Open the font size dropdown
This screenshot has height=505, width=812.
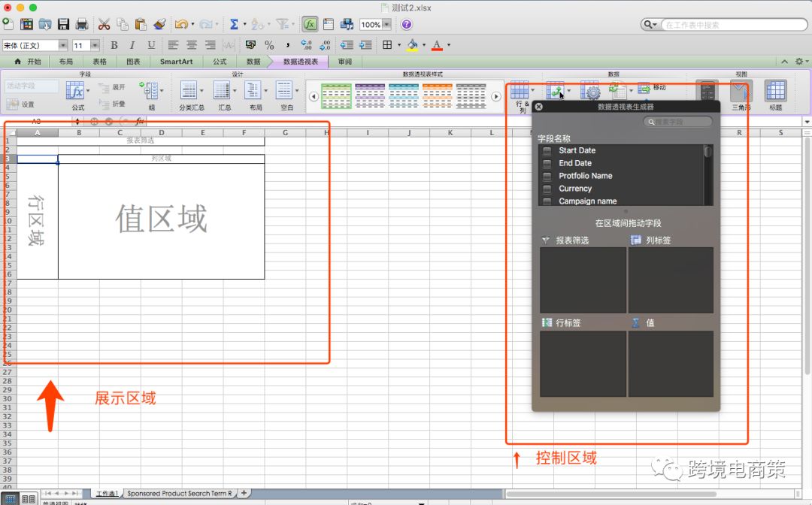95,46
